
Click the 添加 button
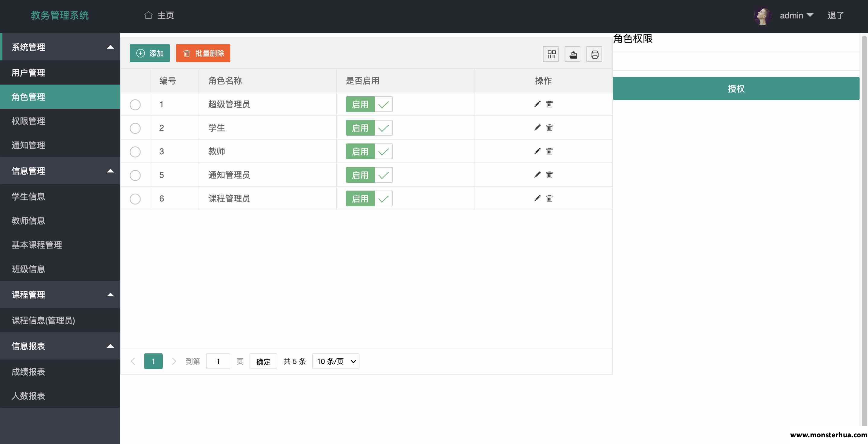pos(150,53)
